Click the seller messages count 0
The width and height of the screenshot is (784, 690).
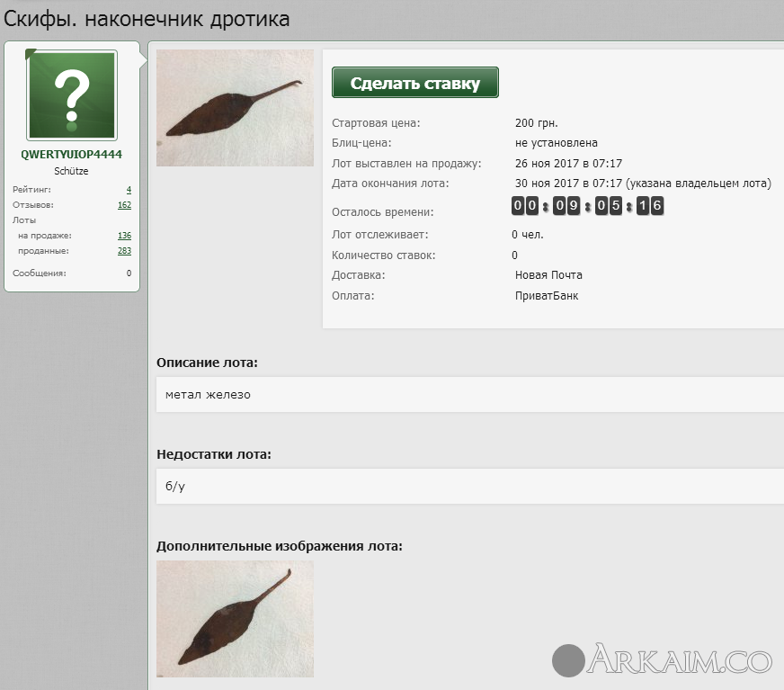pos(129,273)
